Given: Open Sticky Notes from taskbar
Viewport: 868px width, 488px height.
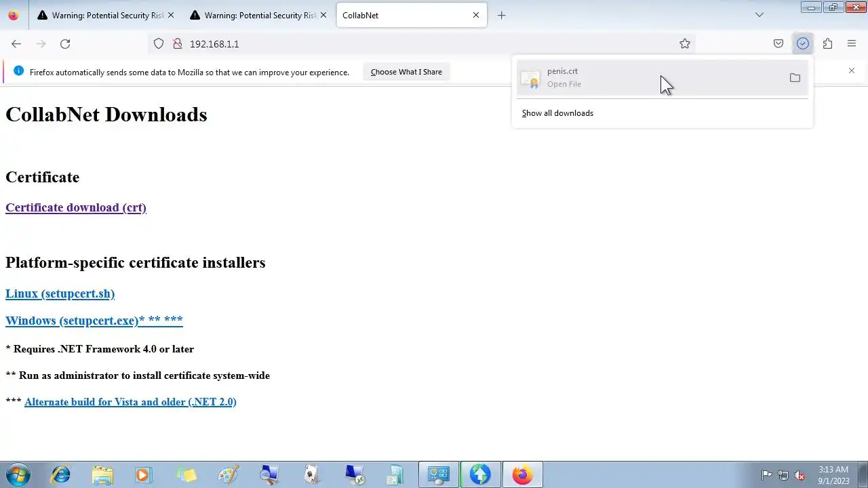Looking at the screenshot, I should coord(186,474).
